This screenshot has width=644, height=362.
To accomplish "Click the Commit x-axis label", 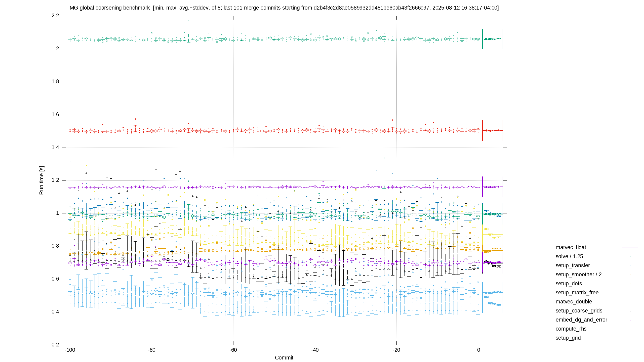I will pos(284,358).
